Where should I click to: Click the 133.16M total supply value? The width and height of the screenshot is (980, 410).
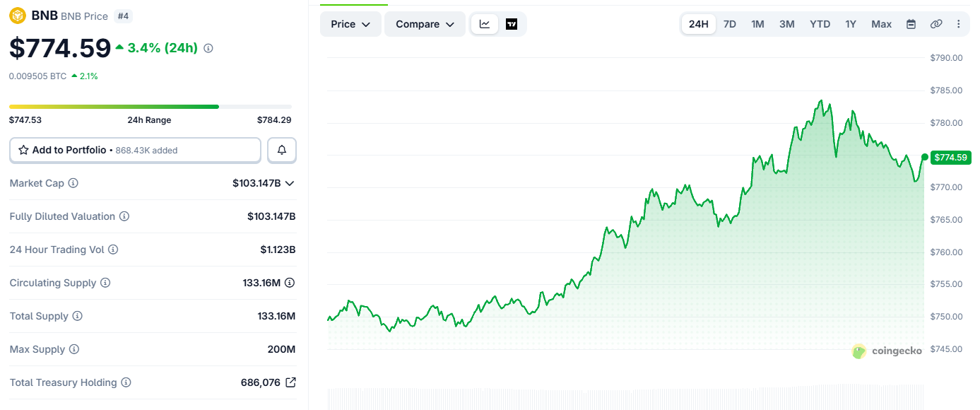(276, 316)
